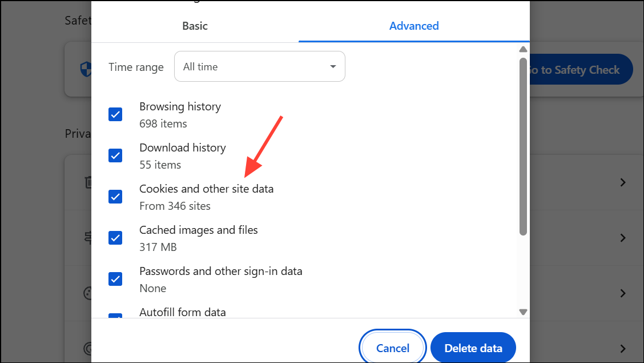Click the Delete data button

[x=473, y=348]
